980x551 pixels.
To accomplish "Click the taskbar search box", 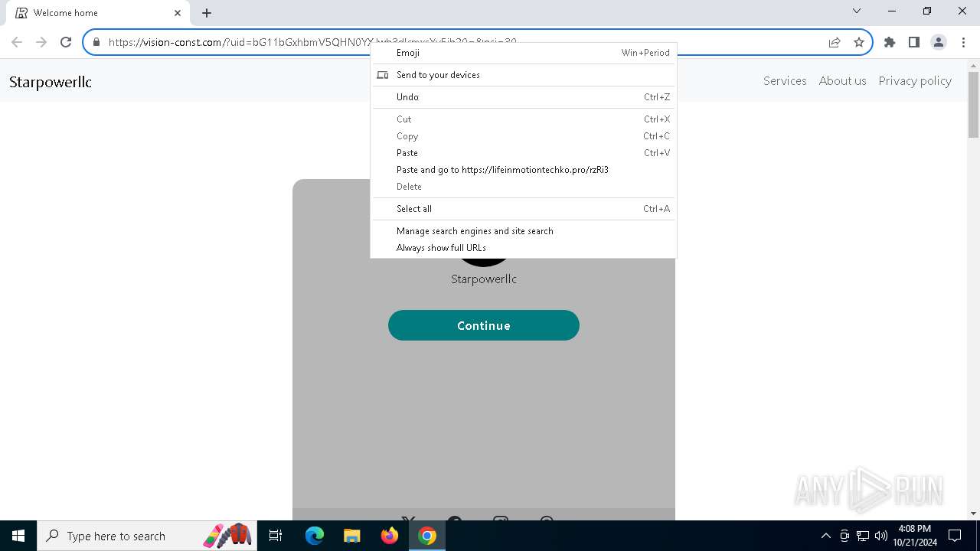I will 148,536.
